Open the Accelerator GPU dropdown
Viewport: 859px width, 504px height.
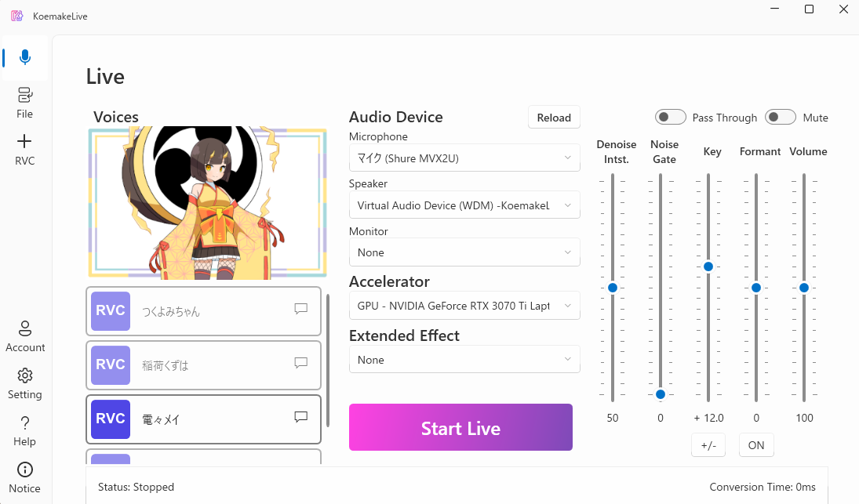coord(464,305)
